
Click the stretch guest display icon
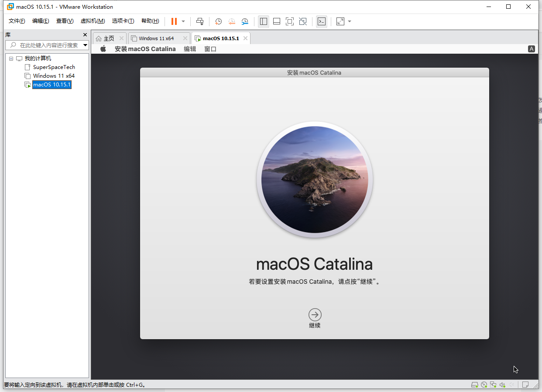[x=340, y=21]
